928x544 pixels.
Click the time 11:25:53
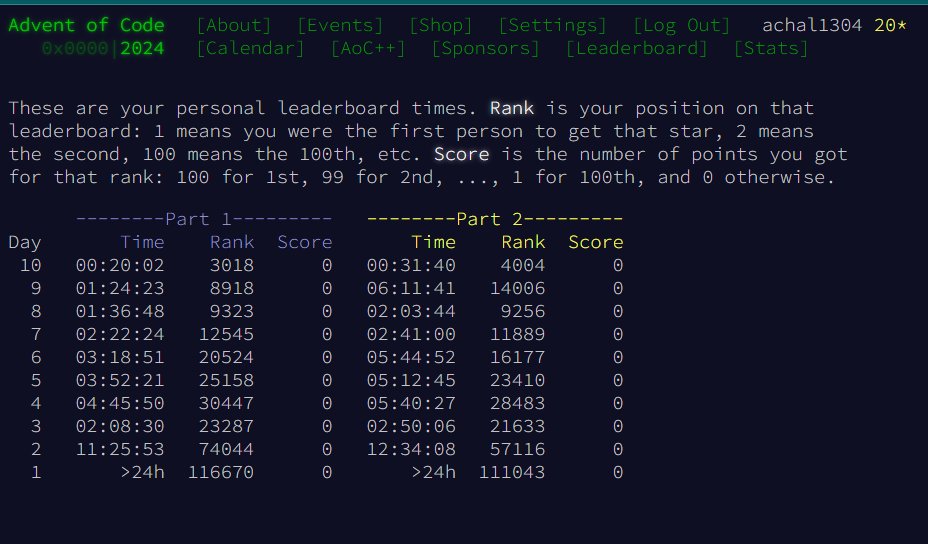click(120, 450)
